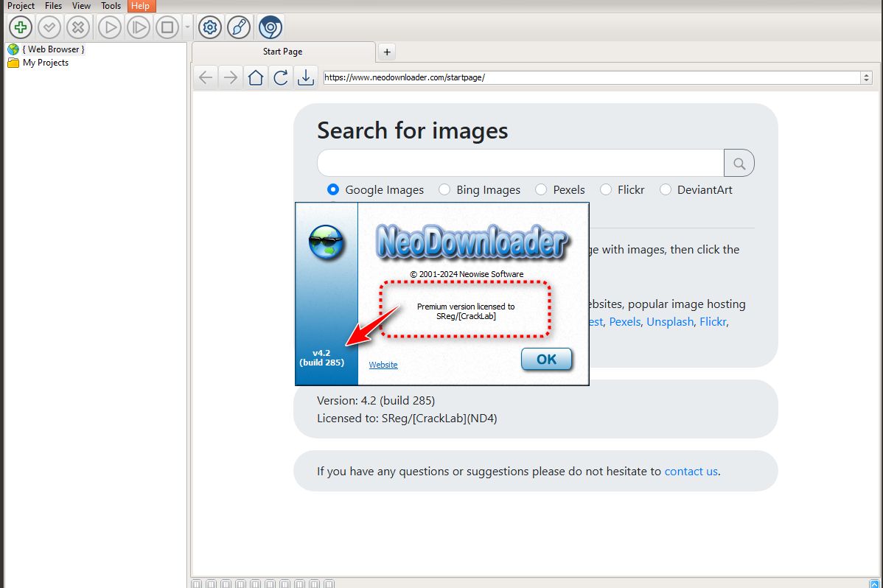The height and width of the screenshot is (588, 883).
Task: Open the Tools menu
Action: (x=111, y=6)
